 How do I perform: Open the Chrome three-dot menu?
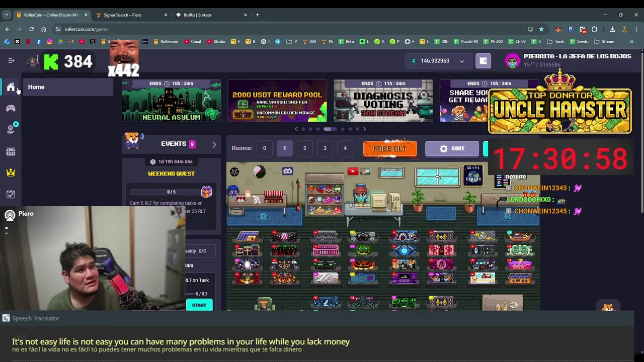(636, 29)
